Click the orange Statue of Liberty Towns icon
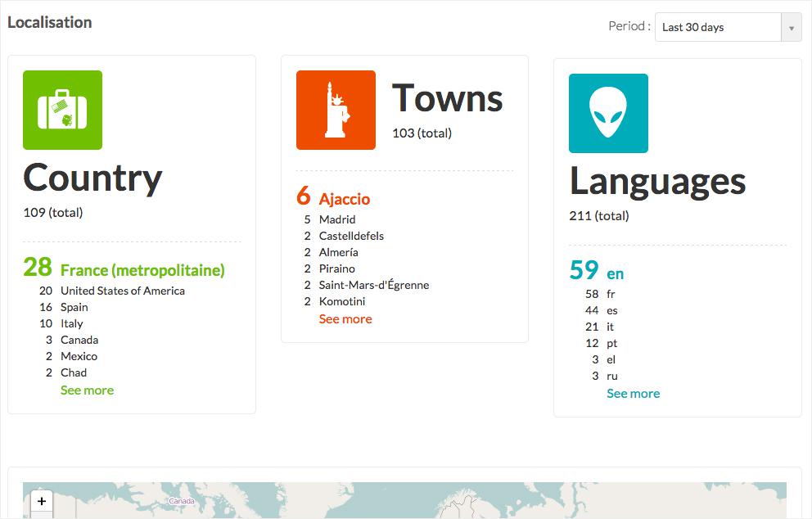 336,110
